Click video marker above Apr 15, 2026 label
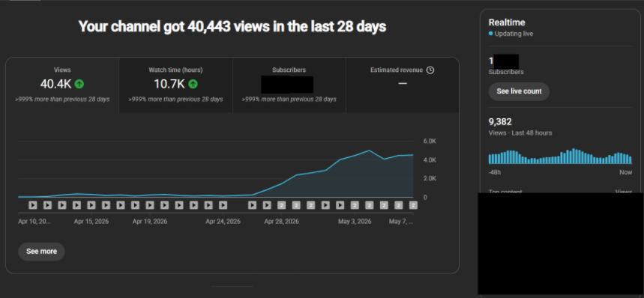 tap(91, 205)
